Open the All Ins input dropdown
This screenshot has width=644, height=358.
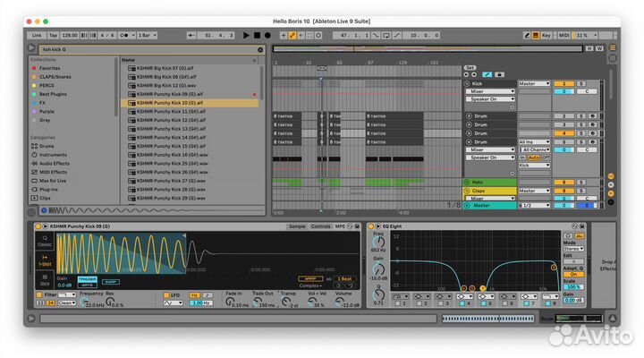point(534,142)
